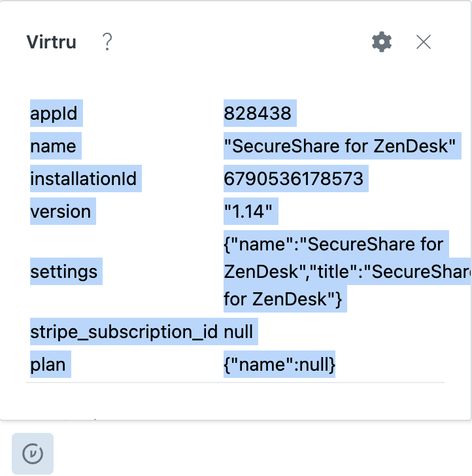Click the name field label
Screen dimensions: 472x476
[x=53, y=146]
